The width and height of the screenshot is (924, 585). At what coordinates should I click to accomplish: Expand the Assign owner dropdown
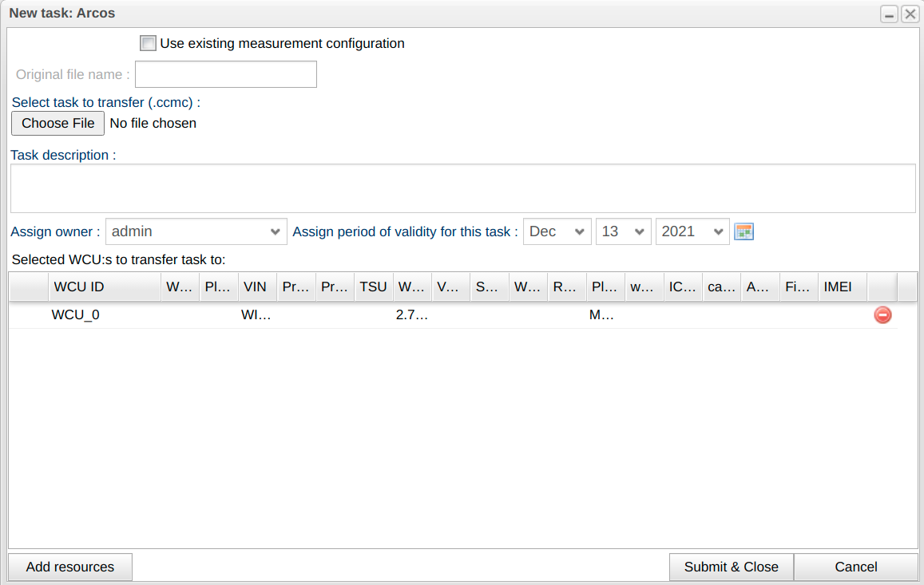pyautogui.click(x=196, y=231)
